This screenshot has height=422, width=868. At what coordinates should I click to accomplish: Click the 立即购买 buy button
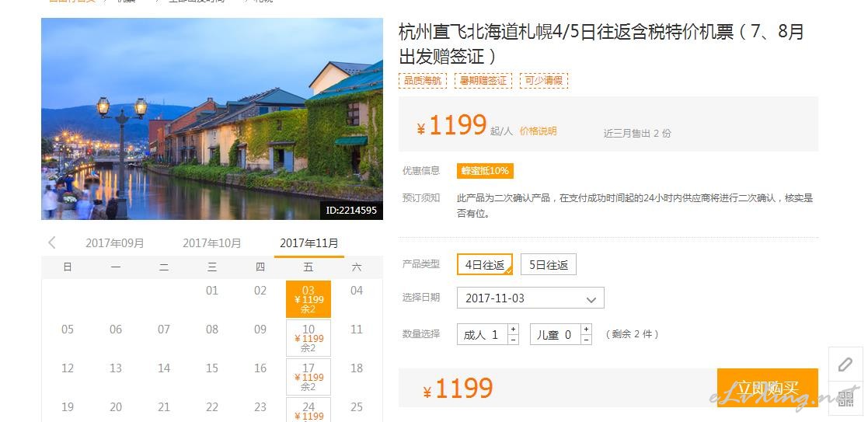pos(767,388)
